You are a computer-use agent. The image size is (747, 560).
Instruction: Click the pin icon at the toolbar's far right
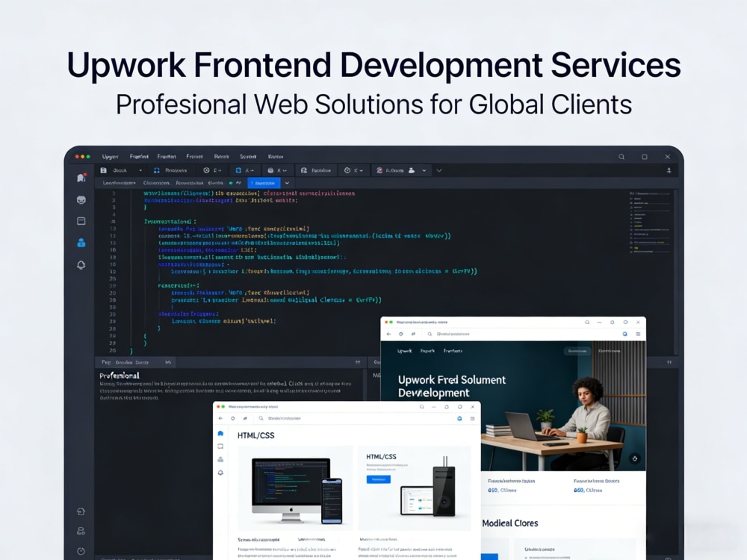pos(669,170)
